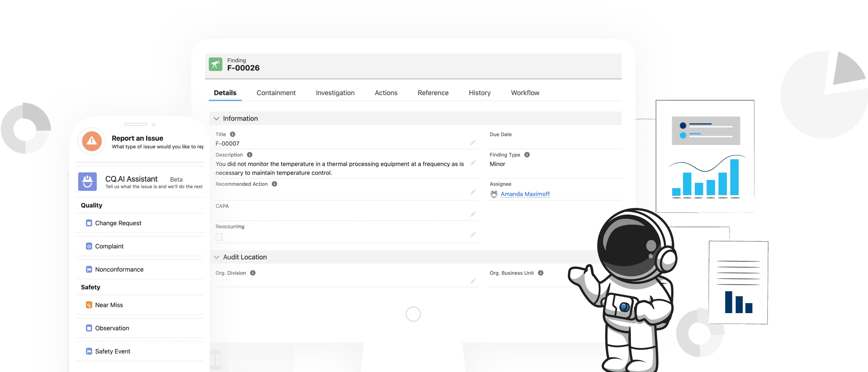The width and height of the screenshot is (868, 372).
Task: Click the info icon next to Finding Type
Action: click(x=527, y=155)
